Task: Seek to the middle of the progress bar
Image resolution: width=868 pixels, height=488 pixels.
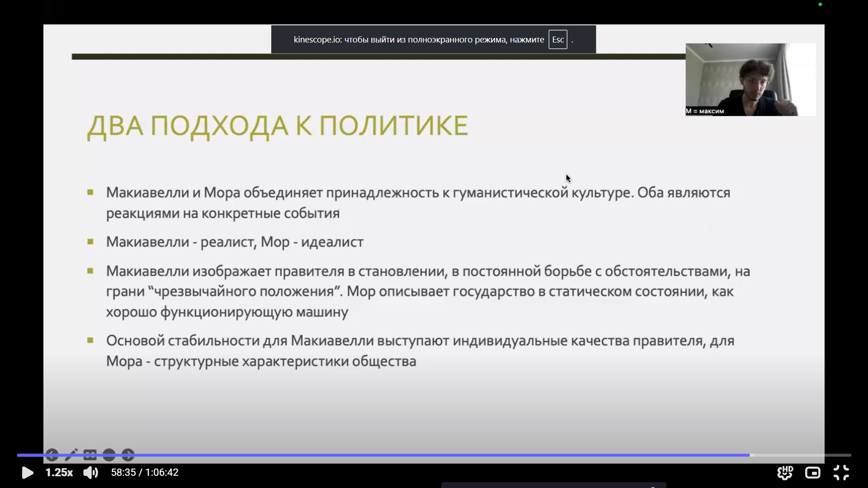Action: tap(434, 455)
